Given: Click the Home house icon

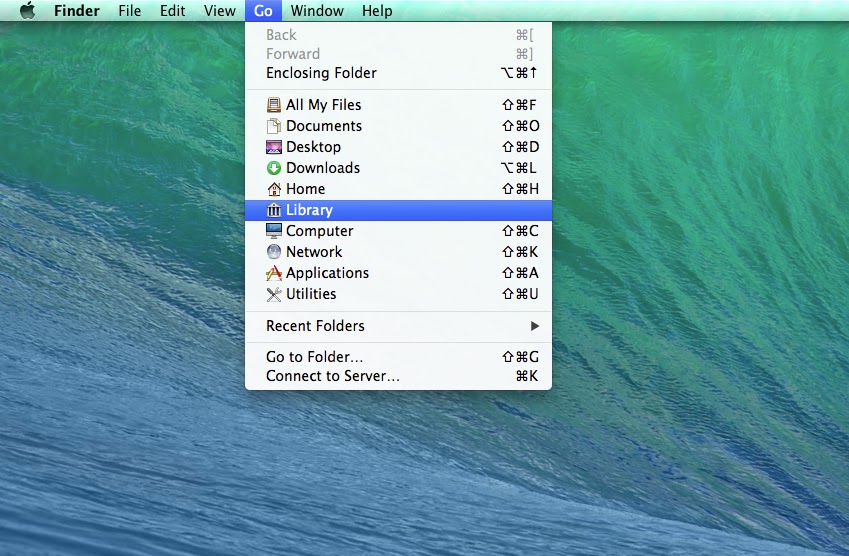Looking at the screenshot, I should [274, 189].
